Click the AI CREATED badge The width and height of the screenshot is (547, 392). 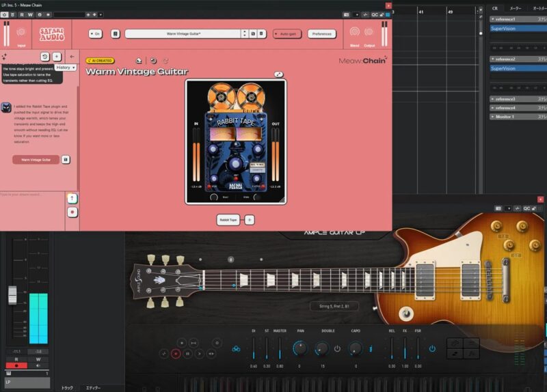(100, 61)
